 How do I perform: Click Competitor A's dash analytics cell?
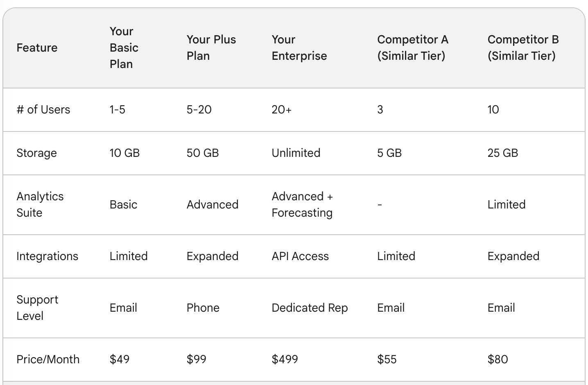point(380,205)
